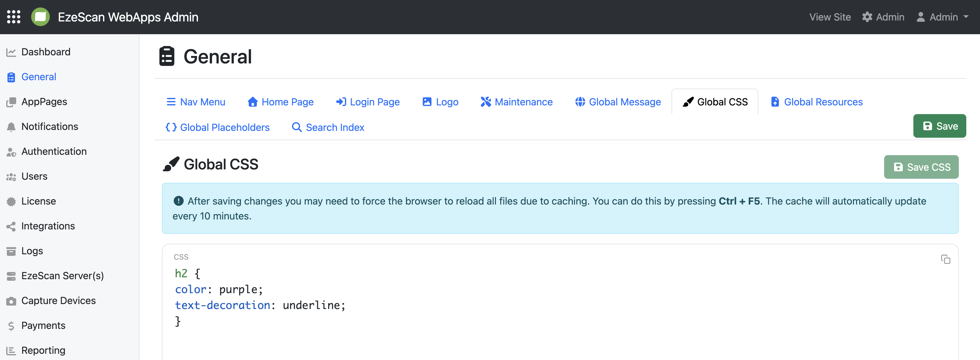Switch to the Nav Menu tab

(x=196, y=102)
